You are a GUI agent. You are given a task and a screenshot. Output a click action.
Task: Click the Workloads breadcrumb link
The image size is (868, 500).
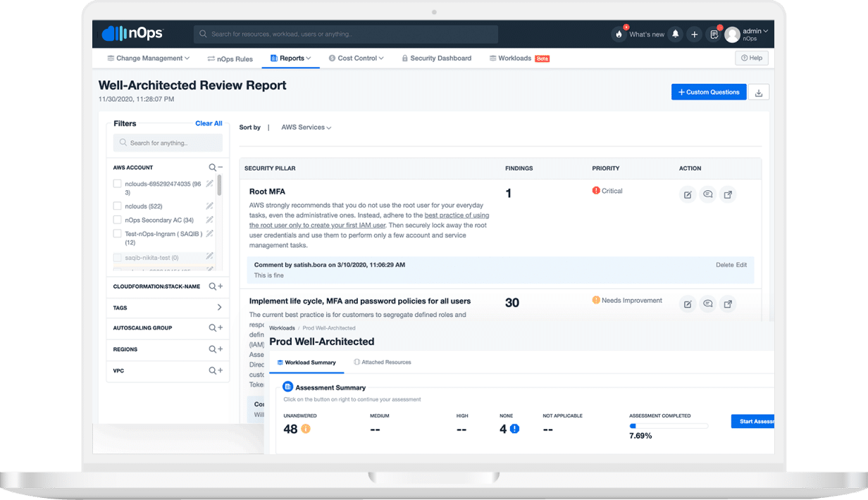pos(283,328)
